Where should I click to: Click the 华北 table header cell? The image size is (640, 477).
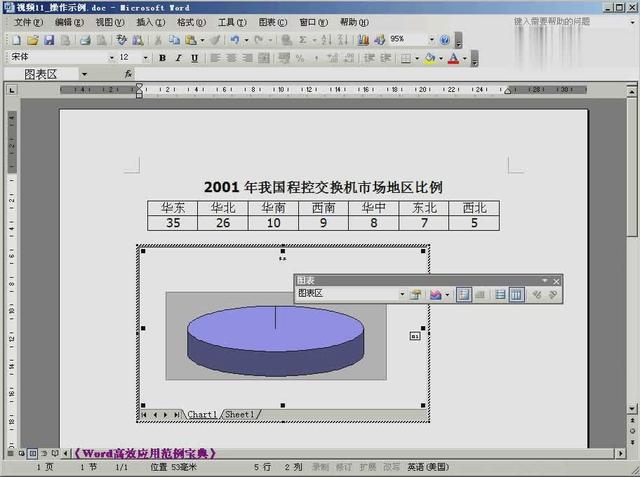[x=223, y=208]
